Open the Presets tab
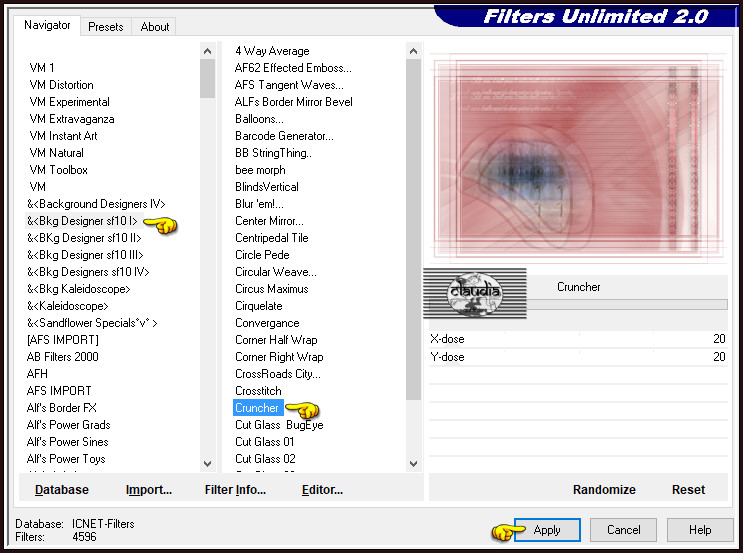 (x=106, y=27)
